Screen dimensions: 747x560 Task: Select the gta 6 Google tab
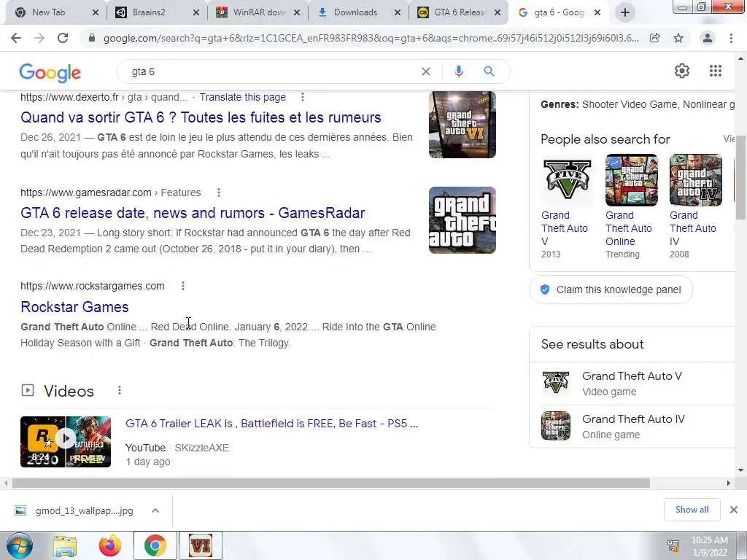coord(559,13)
